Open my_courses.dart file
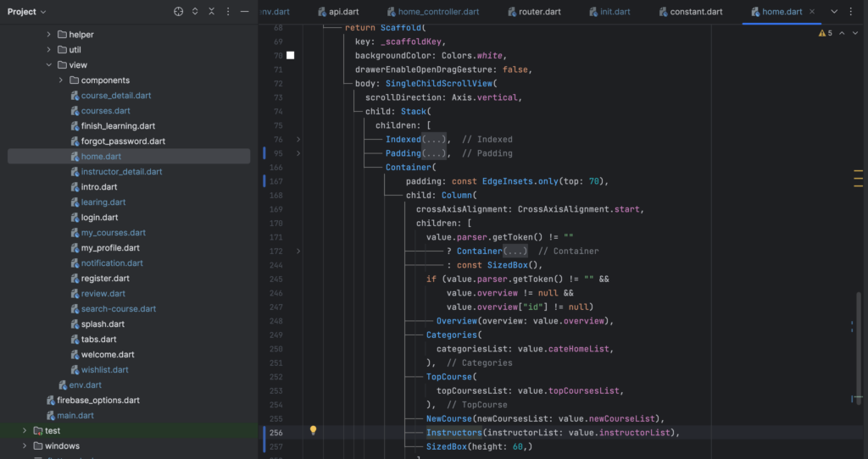The image size is (868, 459). [x=113, y=233]
